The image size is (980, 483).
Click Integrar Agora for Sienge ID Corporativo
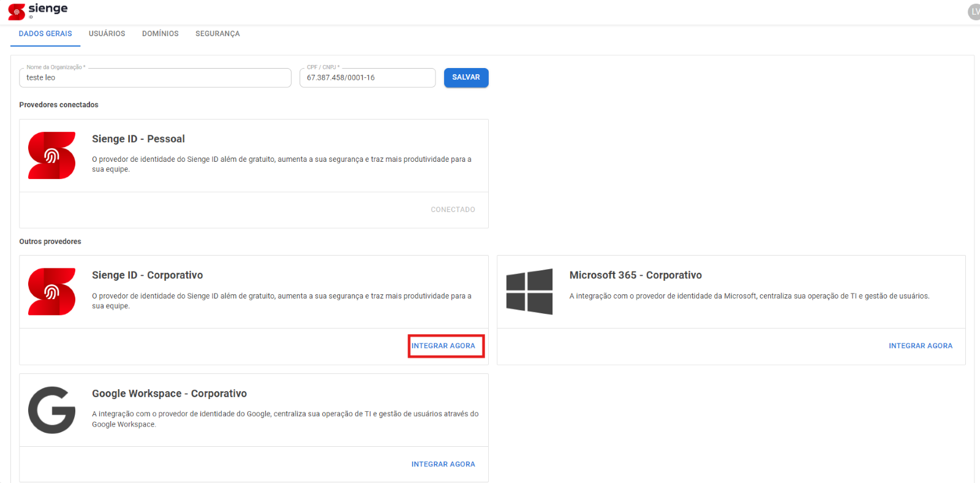[443, 346]
